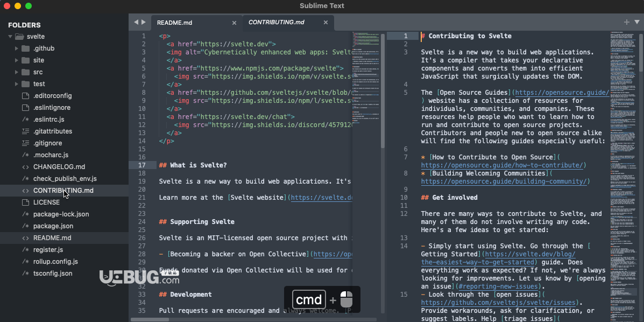Click the new tab plus icon
The height and width of the screenshot is (322, 644).
tap(627, 22)
